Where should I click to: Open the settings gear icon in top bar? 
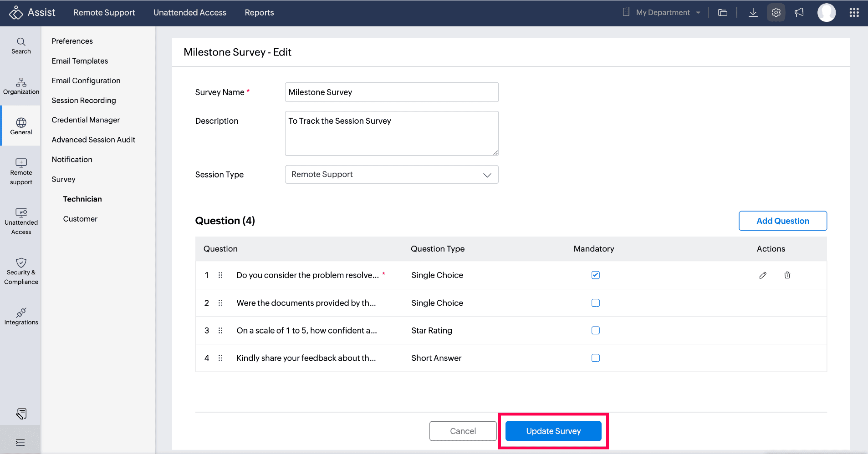[x=776, y=13]
